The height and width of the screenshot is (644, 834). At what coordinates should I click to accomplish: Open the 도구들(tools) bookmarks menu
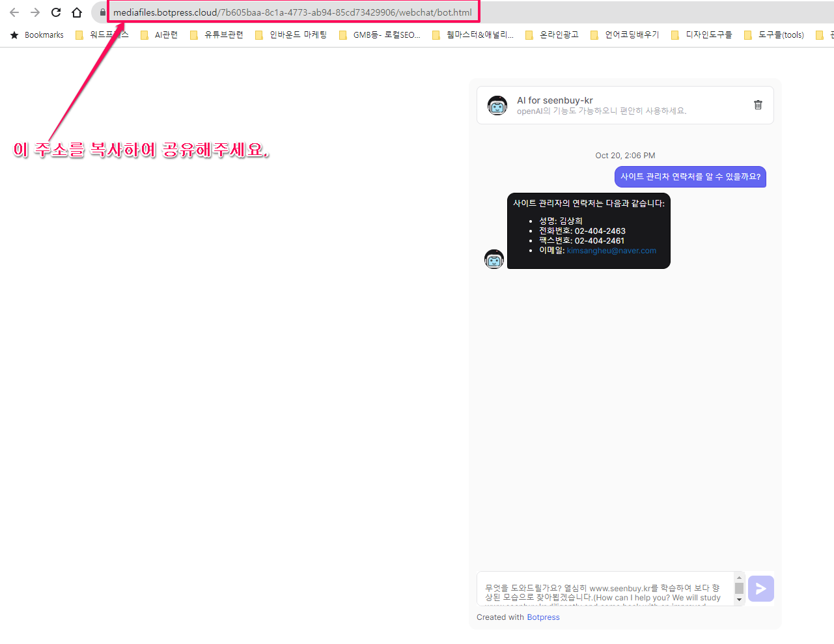[780, 35]
